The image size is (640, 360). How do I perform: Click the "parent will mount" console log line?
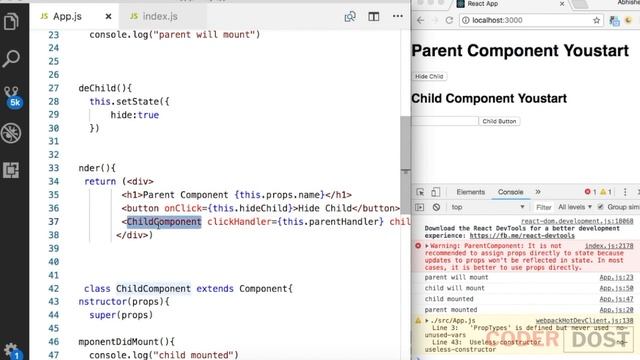(456, 277)
